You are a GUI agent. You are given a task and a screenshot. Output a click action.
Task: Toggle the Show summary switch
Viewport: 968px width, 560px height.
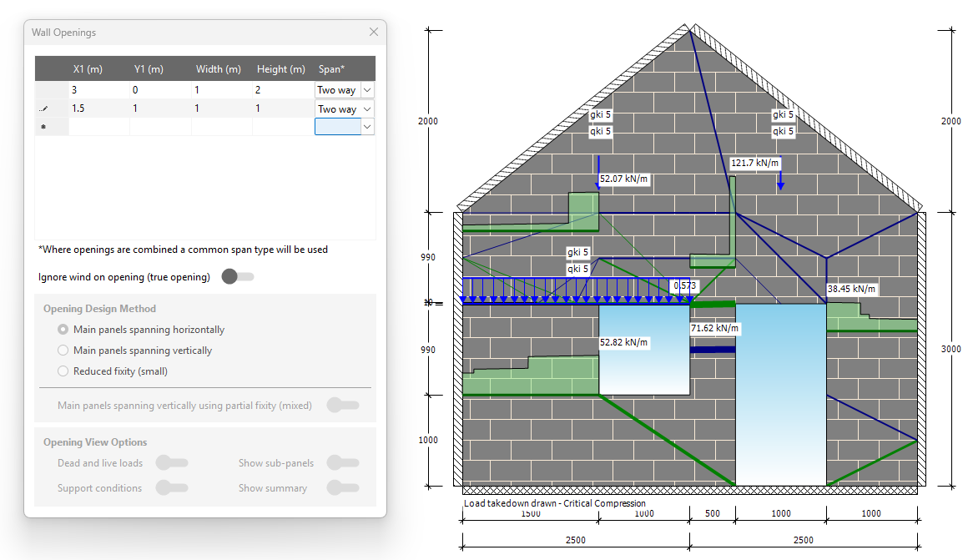coord(342,488)
